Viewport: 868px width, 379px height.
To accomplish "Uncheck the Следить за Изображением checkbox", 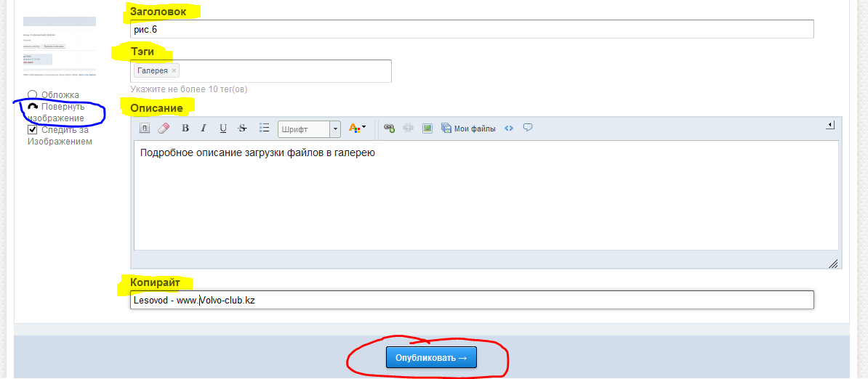I will click(32, 129).
